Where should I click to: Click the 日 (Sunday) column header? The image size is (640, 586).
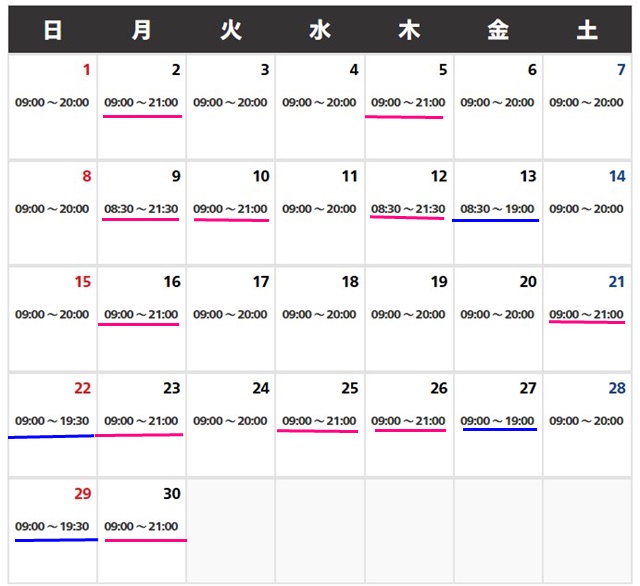click(52, 30)
